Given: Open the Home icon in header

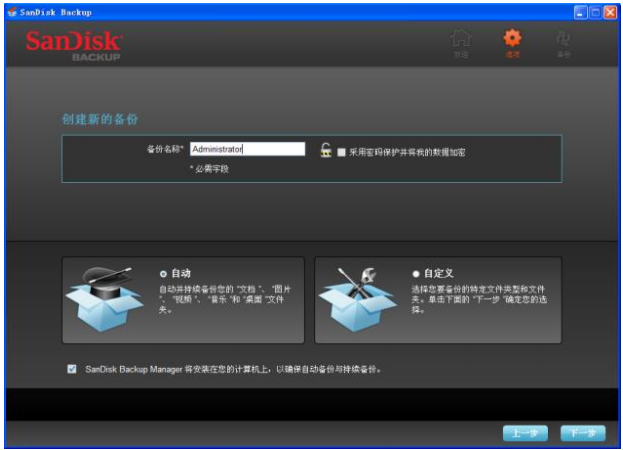Looking at the screenshot, I should click(461, 43).
